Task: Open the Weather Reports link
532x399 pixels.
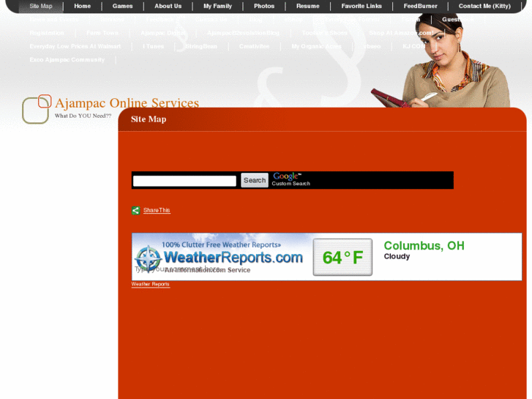Action: 150,284
